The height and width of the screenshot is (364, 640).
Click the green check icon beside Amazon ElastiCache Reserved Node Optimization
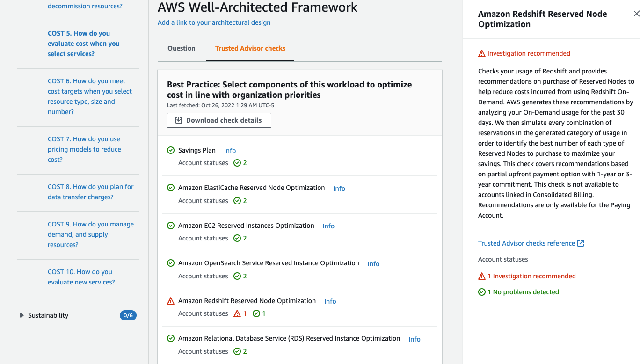point(171,188)
